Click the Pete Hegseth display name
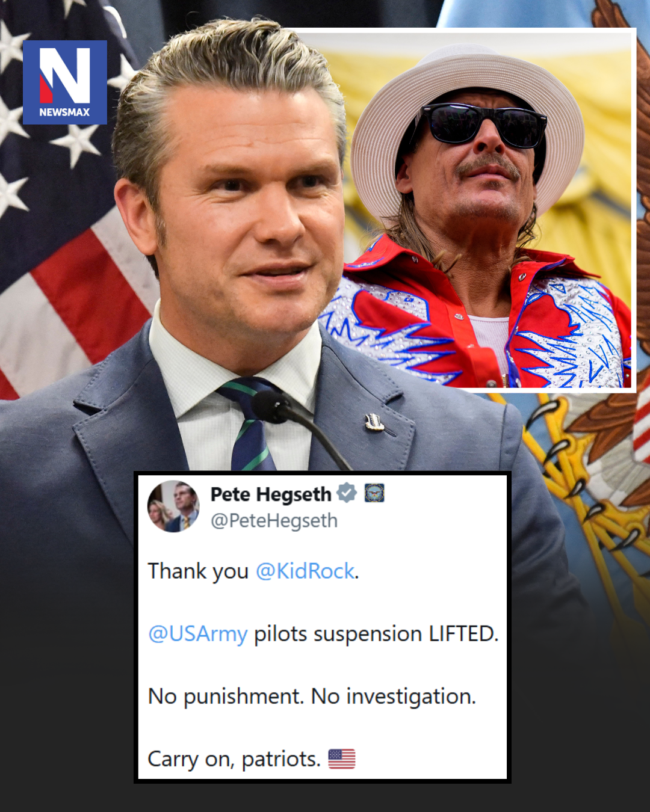Viewport: 650px width, 812px height. point(271,494)
